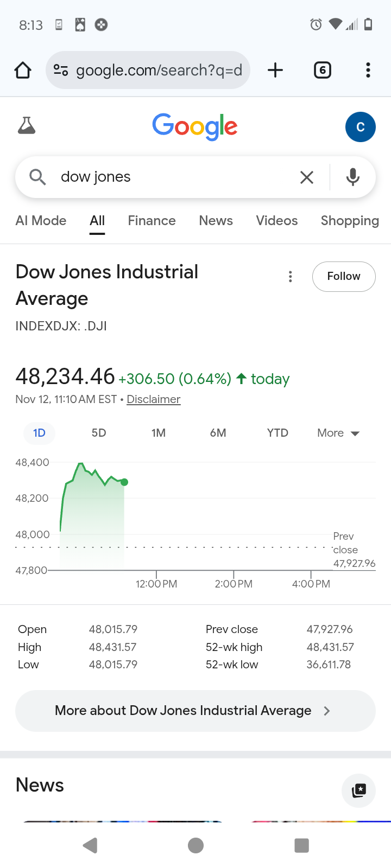Switch chart to 1M range
Screen dimensions: 391x868
159,433
